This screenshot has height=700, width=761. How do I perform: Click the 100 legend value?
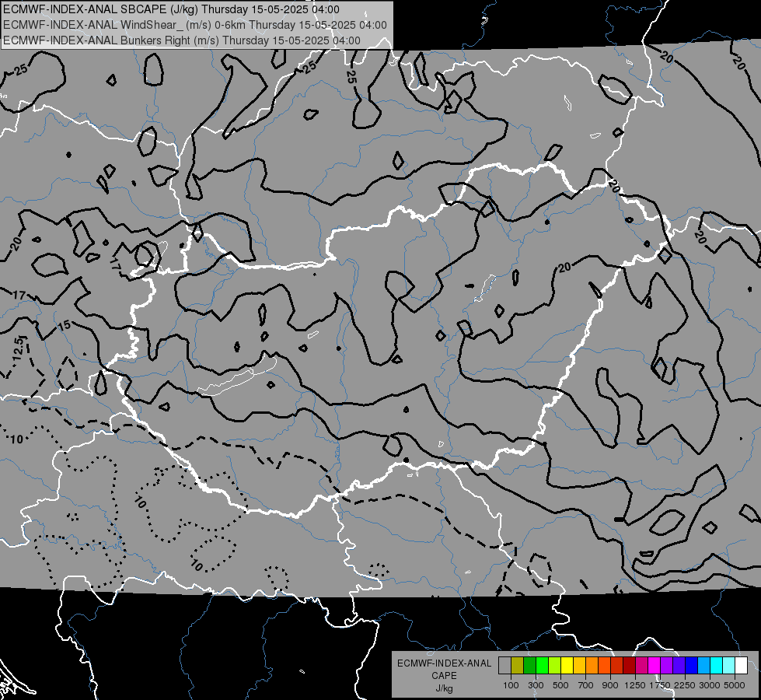pyautogui.click(x=511, y=685)
